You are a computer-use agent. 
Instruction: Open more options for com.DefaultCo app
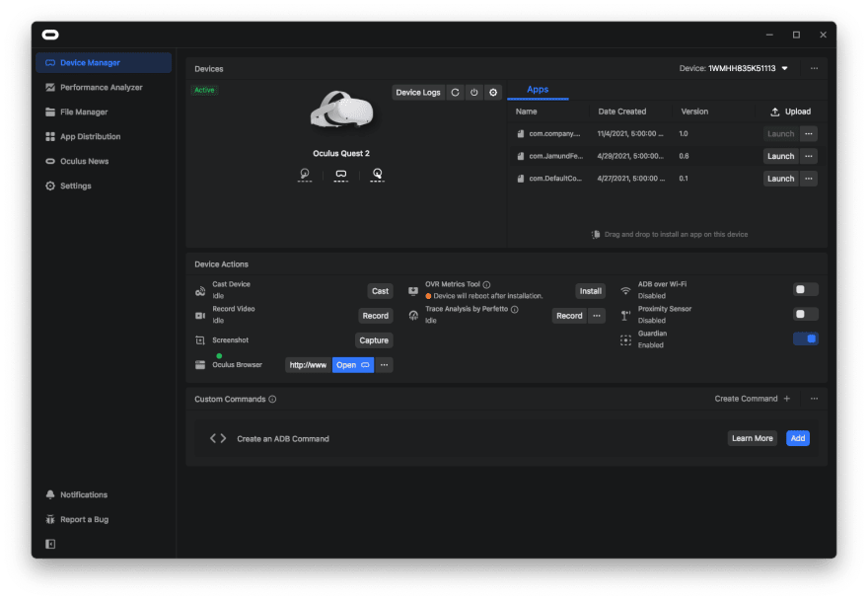809,179
